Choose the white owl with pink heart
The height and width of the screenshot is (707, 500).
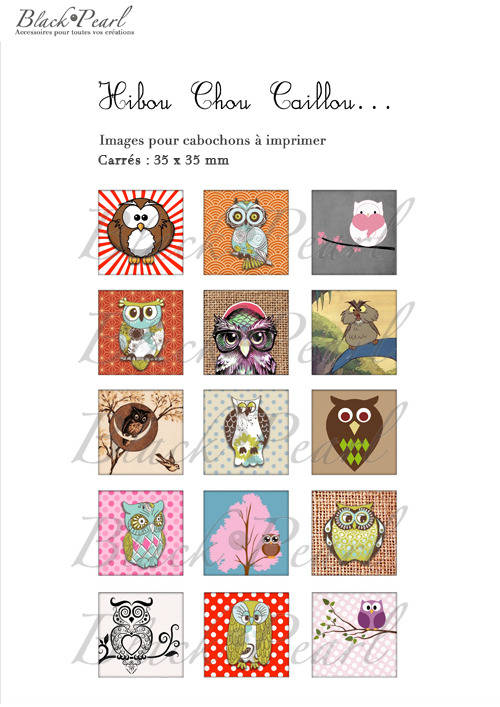tap(354, 232)
